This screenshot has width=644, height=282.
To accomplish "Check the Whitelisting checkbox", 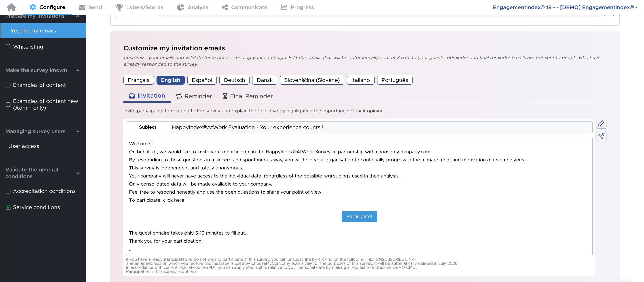I will click(8, 47).
